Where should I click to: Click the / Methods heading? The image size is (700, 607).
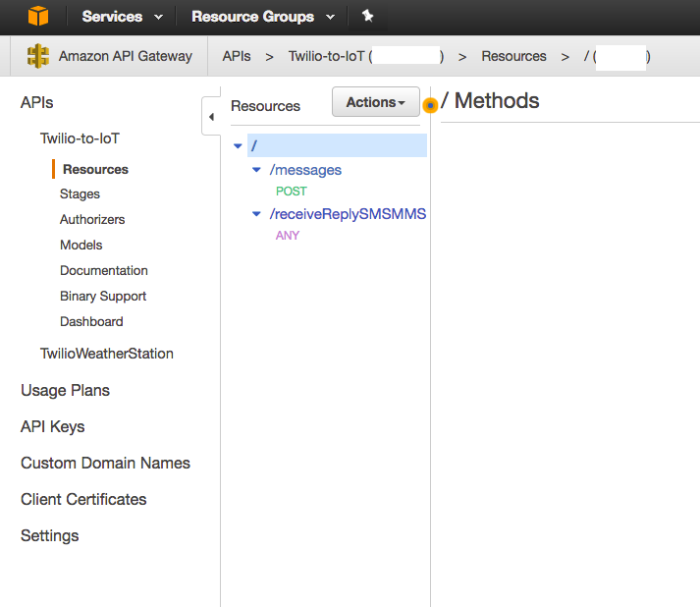point(490,100)
